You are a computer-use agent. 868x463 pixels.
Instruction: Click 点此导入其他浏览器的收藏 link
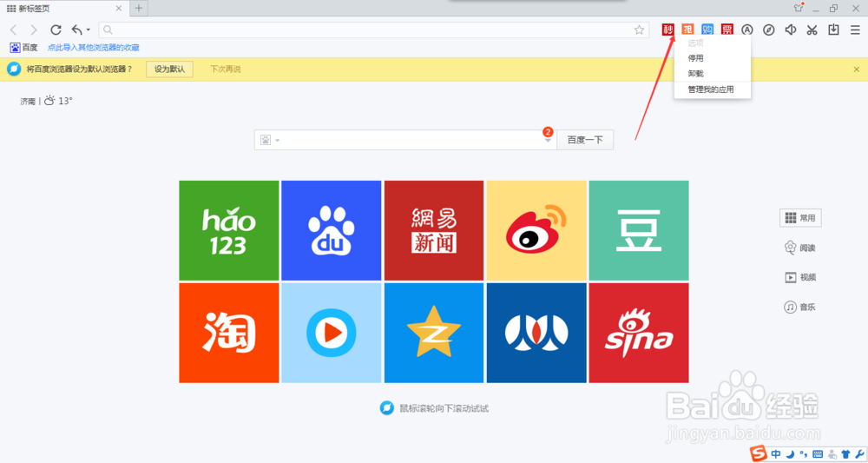(94, 48)
